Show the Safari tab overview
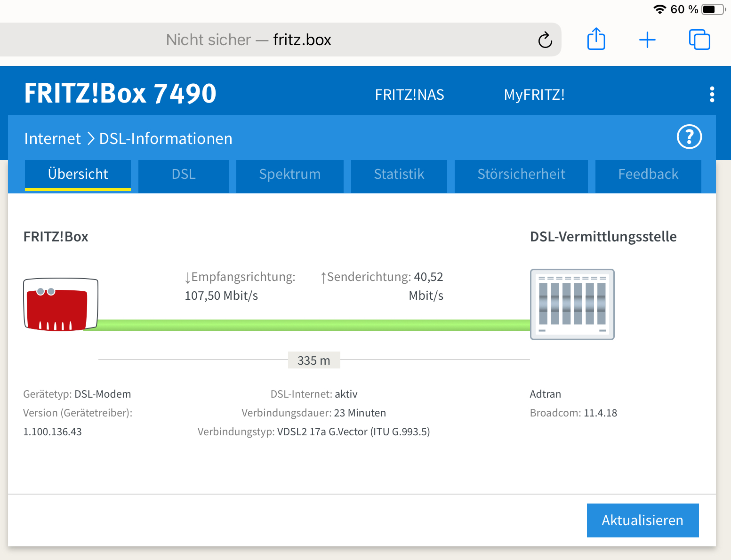Image resolution: width=731 pixels, height=560 pixels. 699,40
